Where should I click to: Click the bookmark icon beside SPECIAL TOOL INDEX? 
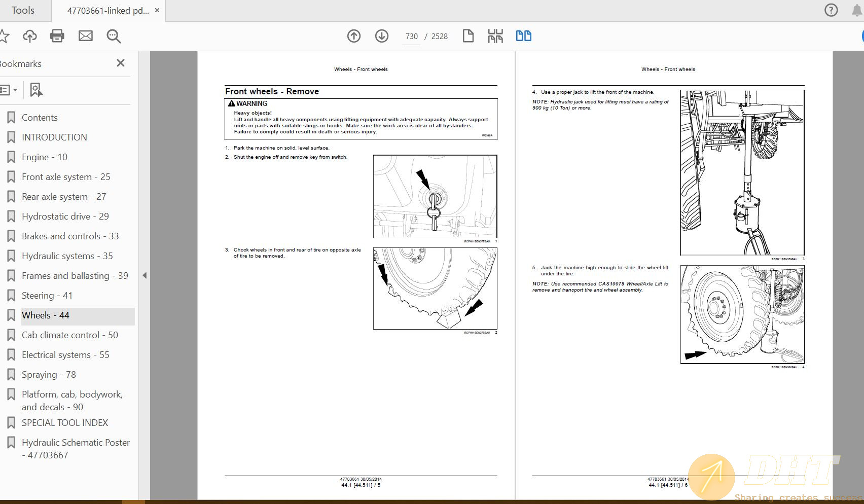[x=11, y=423]
